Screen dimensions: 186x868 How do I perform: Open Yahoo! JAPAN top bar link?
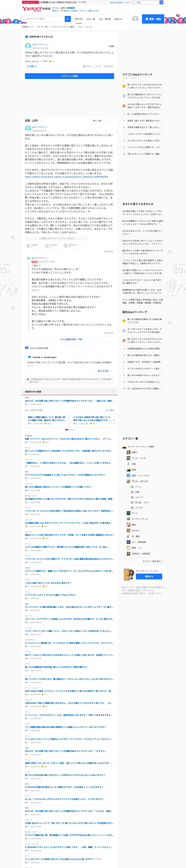pos(116,2)
